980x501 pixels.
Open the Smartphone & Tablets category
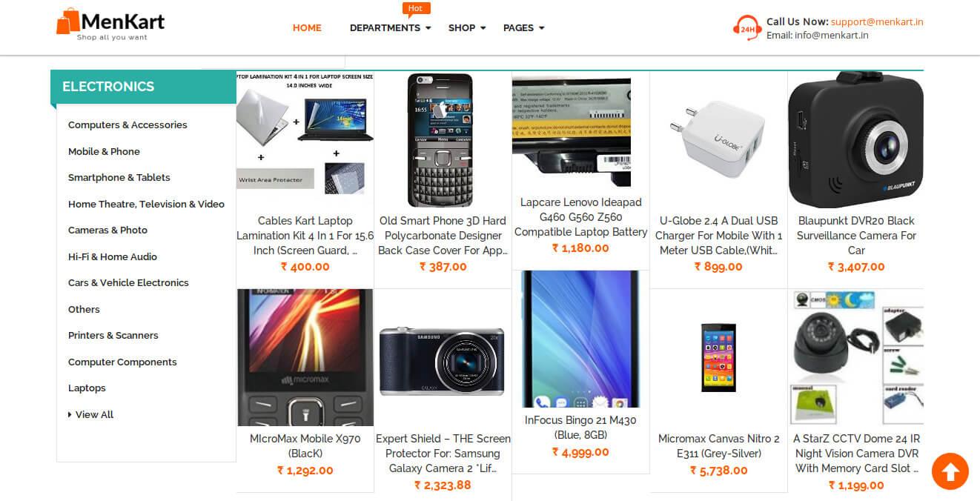tap(119, 177)
